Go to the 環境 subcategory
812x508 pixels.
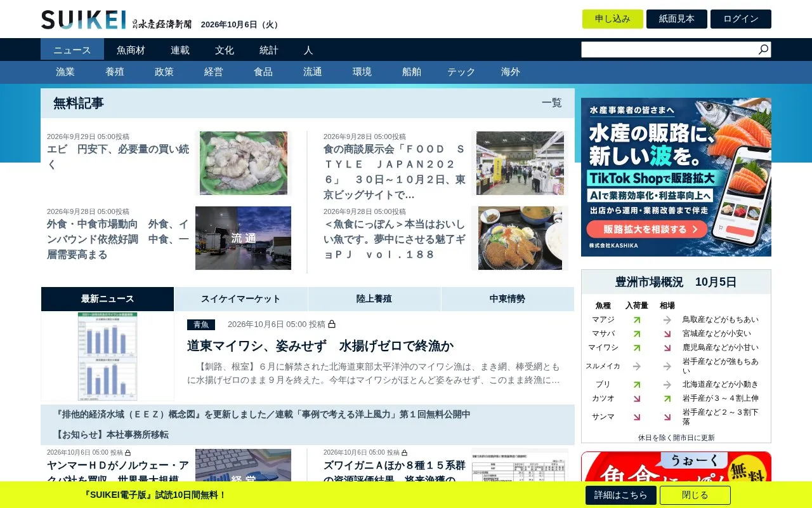point(362,72)
